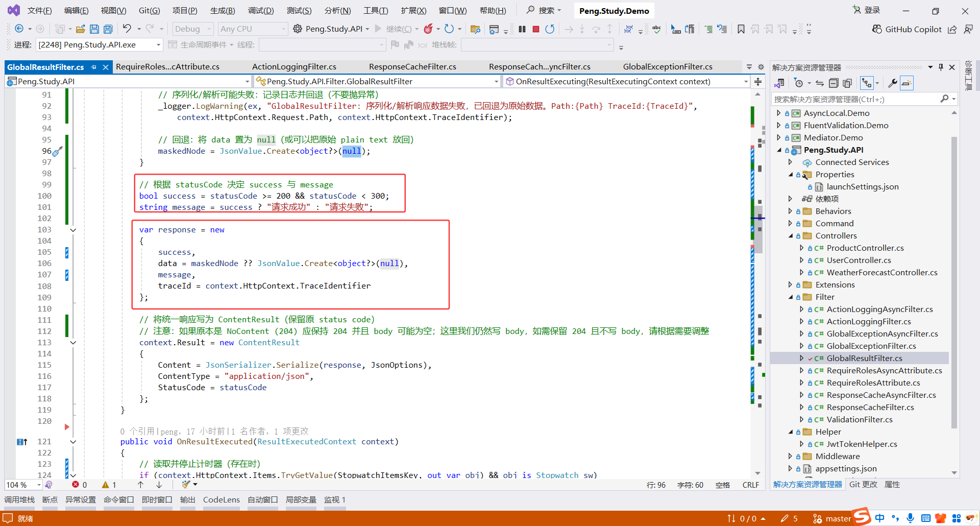980x526 pixels.
Task: Click the warning count triangle indicator
Action: 109,485
